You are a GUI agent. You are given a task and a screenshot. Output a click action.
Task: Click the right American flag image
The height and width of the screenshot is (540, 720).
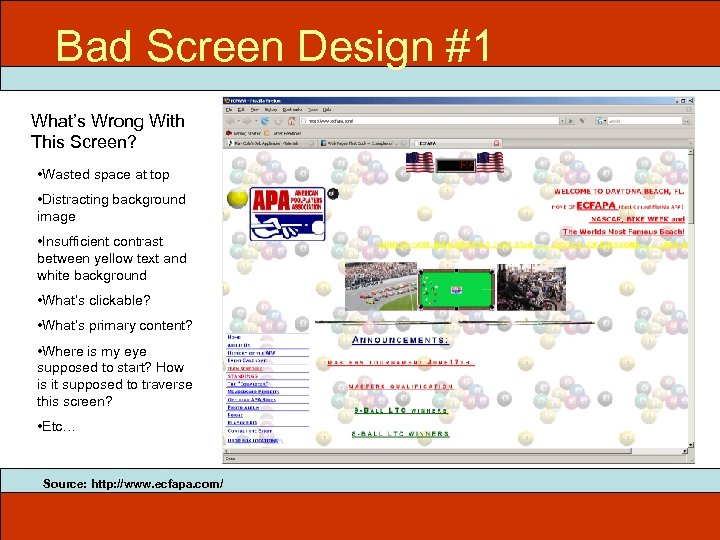click(x=490, y=162)
